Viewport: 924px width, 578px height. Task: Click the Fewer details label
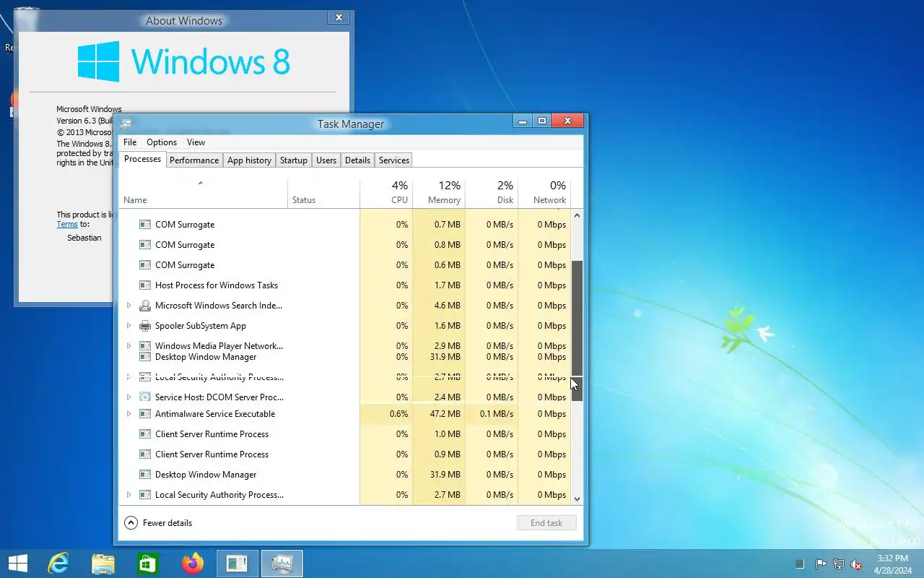(x=167, y=523)
